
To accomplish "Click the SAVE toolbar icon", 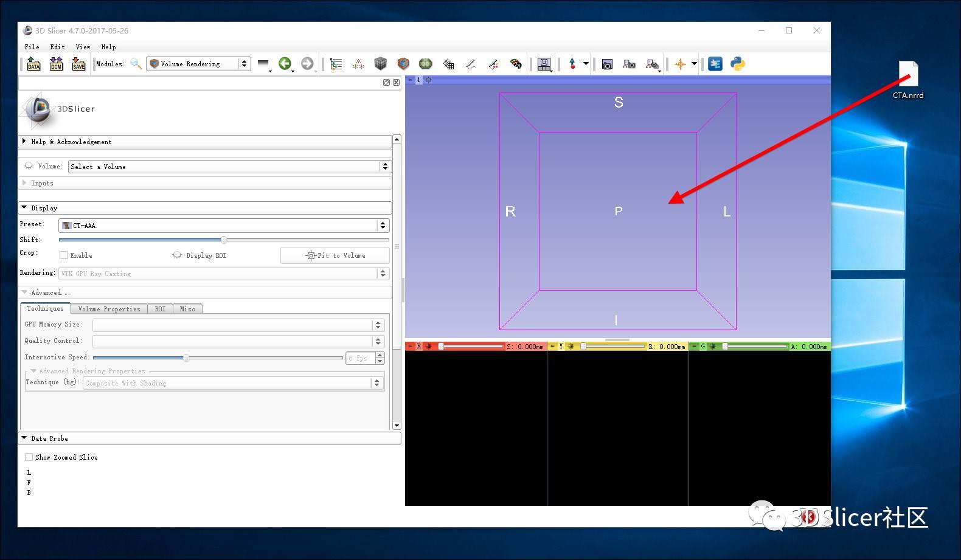I will point(79,64).
